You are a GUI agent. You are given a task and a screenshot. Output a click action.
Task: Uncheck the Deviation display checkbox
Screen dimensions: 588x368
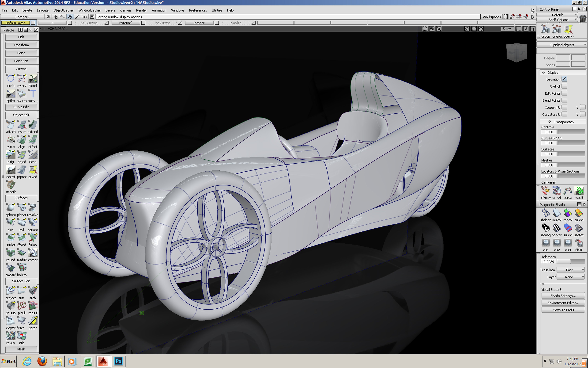pos(564,79)
